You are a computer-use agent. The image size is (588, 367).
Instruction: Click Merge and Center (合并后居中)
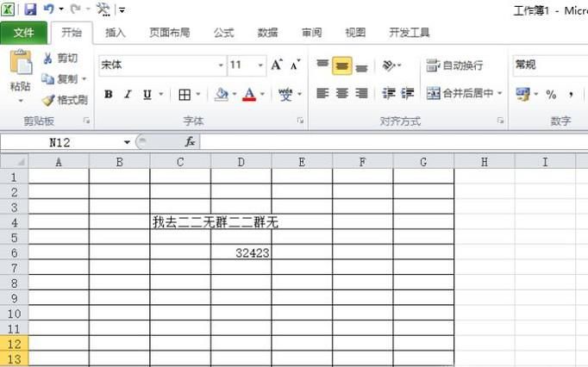click(460, 93)
